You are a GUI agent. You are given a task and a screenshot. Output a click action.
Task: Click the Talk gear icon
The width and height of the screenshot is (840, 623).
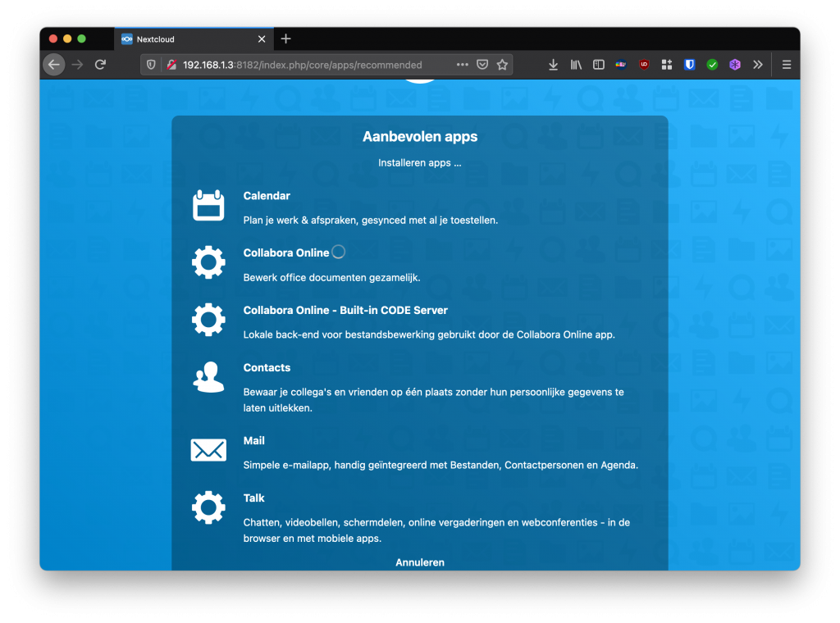(208, 507)
